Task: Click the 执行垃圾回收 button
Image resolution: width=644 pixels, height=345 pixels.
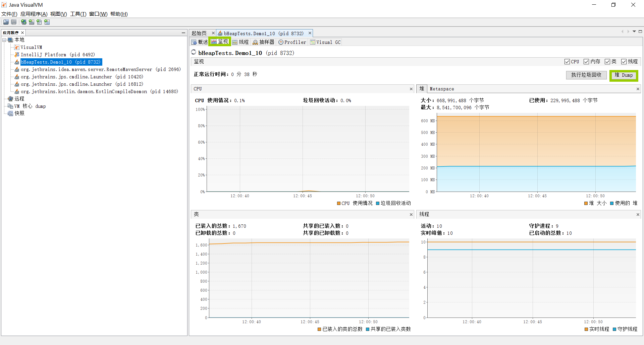Action: [x=586, y=75]
